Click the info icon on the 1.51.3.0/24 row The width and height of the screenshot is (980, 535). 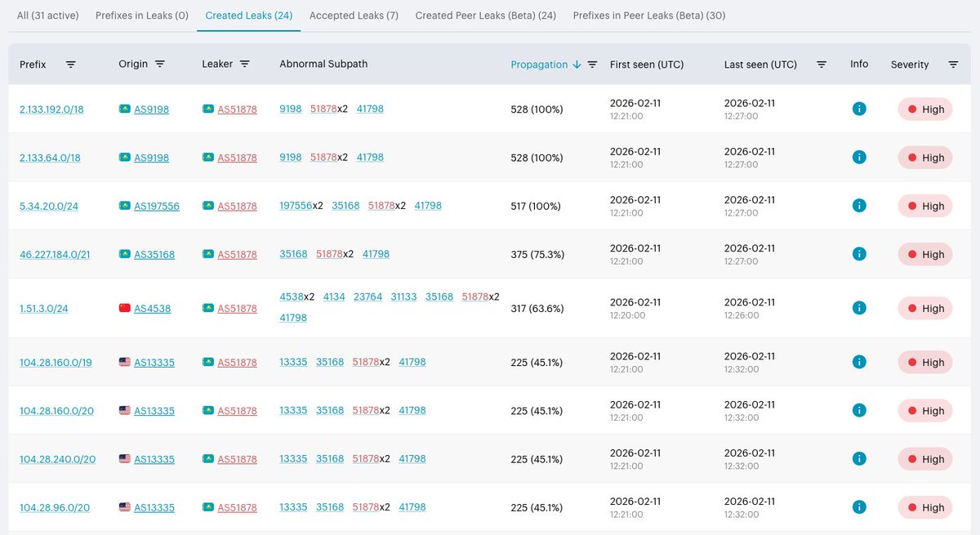859,308
